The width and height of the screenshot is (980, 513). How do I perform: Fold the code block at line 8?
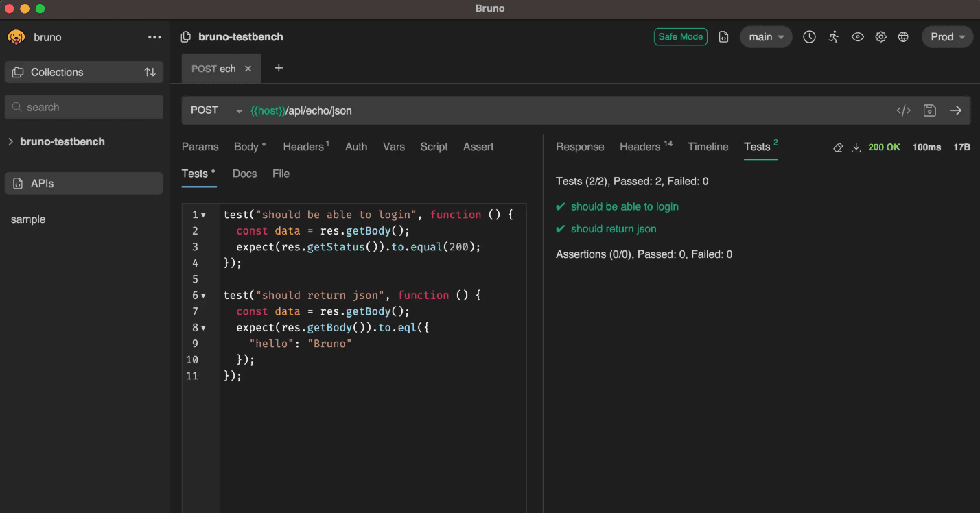click(x=204, y=328)
